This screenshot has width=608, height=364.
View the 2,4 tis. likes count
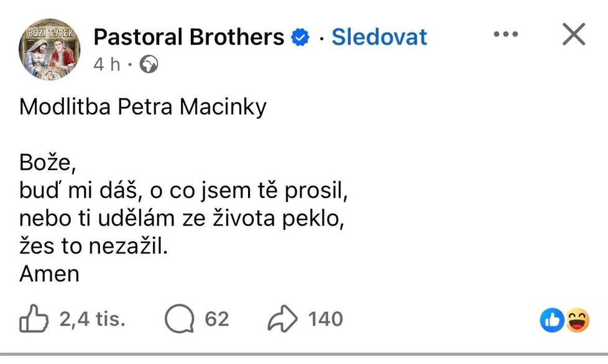click(93, 320)
